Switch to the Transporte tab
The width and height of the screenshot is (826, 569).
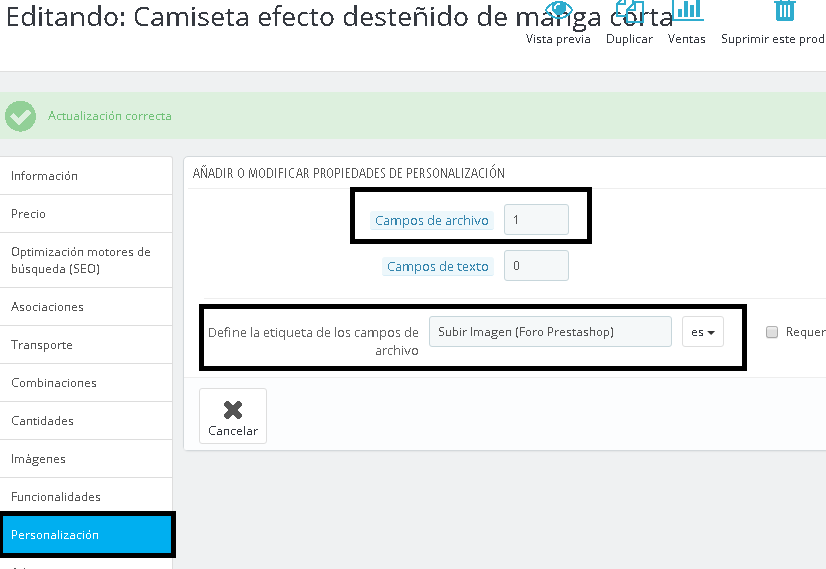pyautogui.click(x=86, y=345)
